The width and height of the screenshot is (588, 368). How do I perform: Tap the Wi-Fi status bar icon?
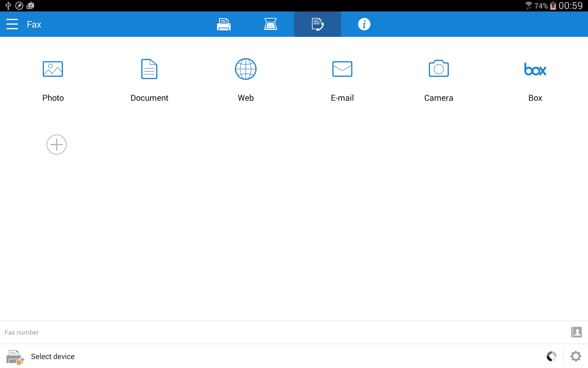pos(529,6)
